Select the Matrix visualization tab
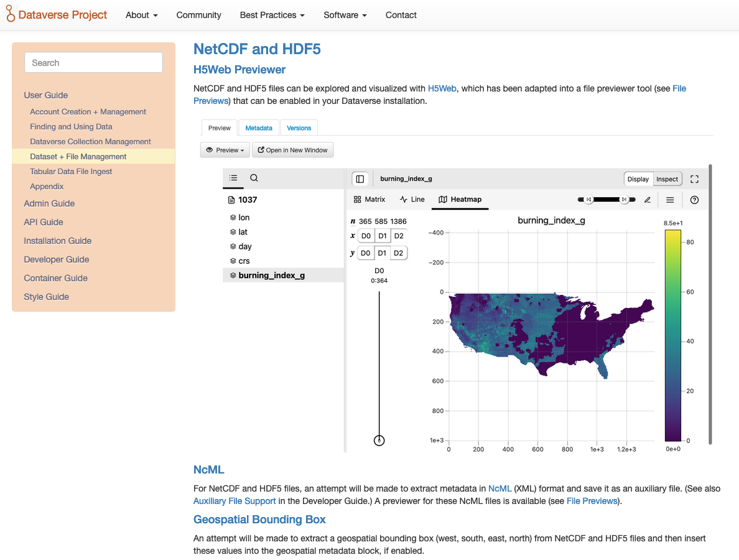 click(x=369, y=200)
